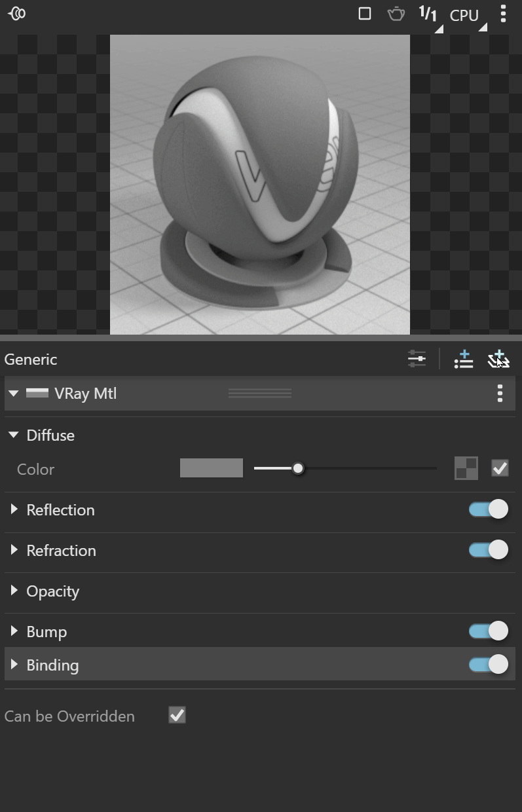Collapse the Diffuse section
522x812 pixels.
[14, 435]
